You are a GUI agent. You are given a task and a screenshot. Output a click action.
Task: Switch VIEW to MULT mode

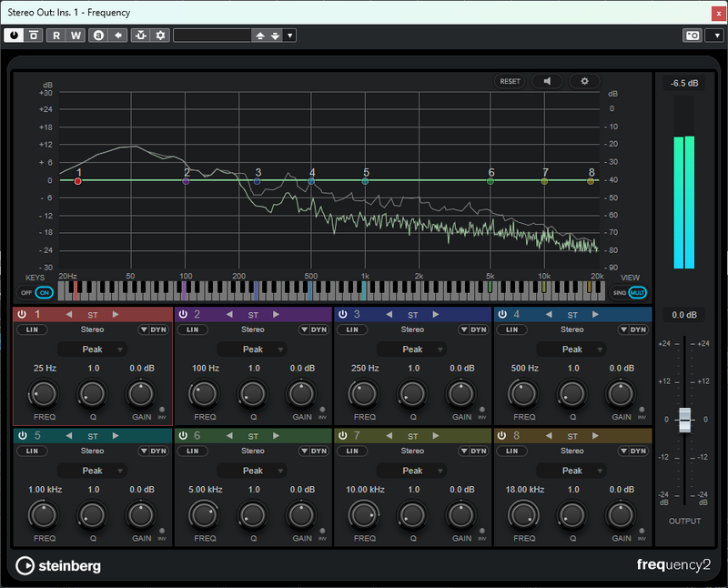(x=637, y=292)
